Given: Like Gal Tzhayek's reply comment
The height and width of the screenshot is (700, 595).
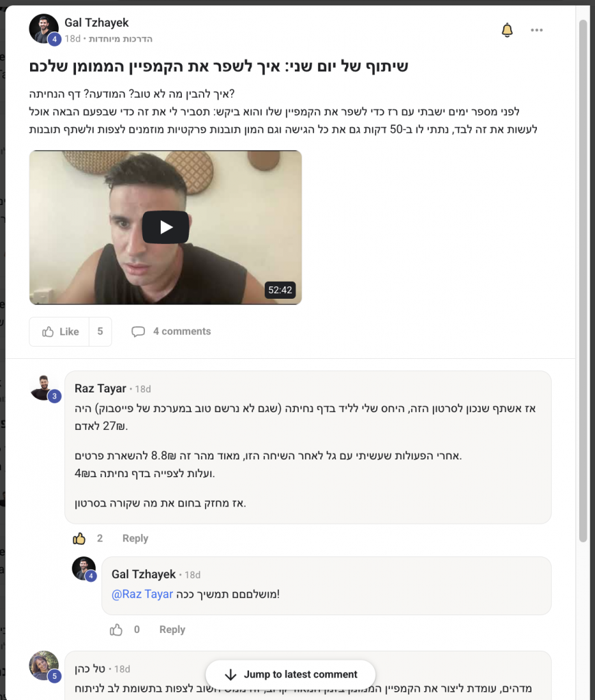Looking at the screenshot, I should click(116, 630).
